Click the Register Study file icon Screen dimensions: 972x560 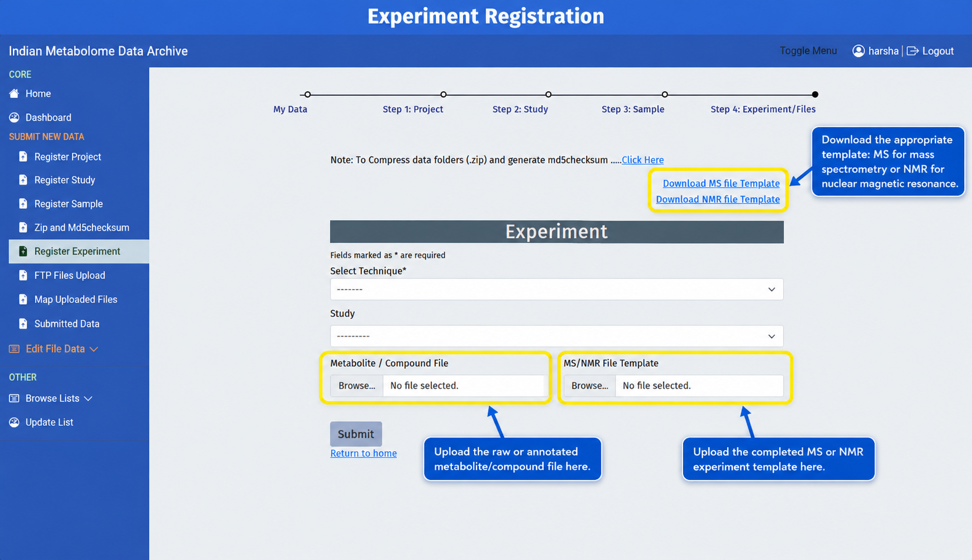point(23,180)
